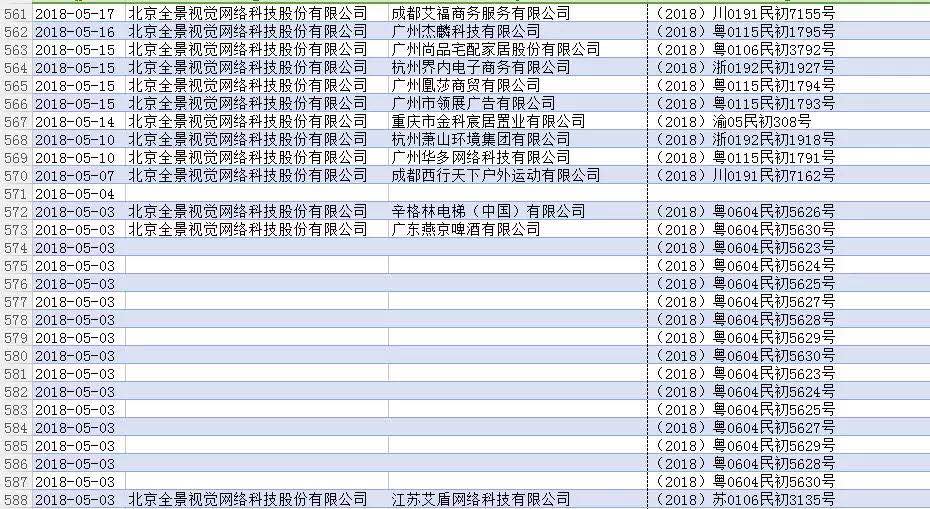
Task: Select row header 578
Action: pyautogui.click(x=16, y=320)
